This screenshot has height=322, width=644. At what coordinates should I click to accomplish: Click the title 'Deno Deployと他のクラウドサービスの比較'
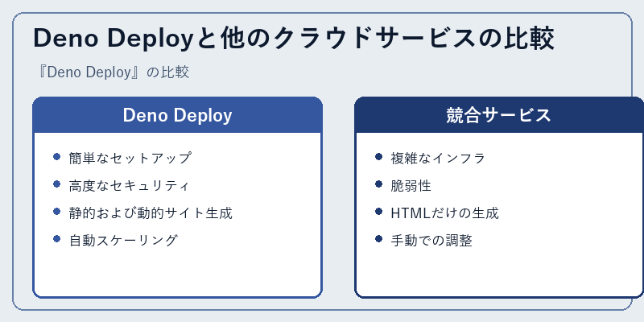pyautogui.click(x=294, y=39)
